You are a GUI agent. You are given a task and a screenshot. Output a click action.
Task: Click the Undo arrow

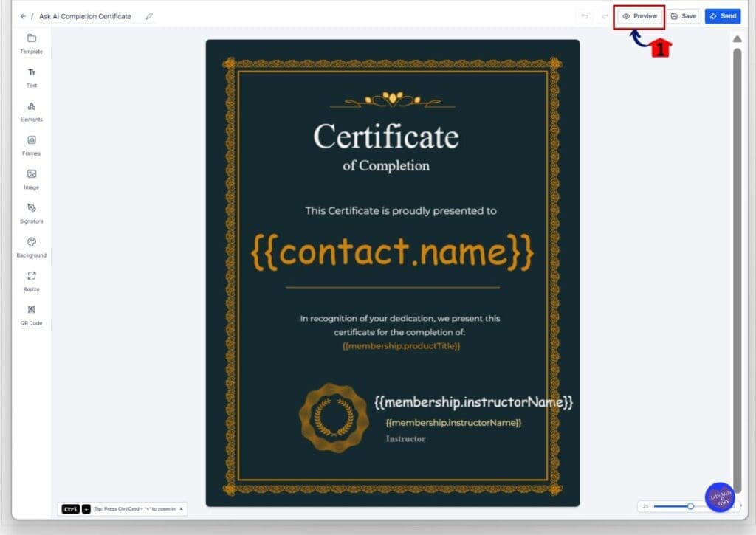click(x=585, y=16)
